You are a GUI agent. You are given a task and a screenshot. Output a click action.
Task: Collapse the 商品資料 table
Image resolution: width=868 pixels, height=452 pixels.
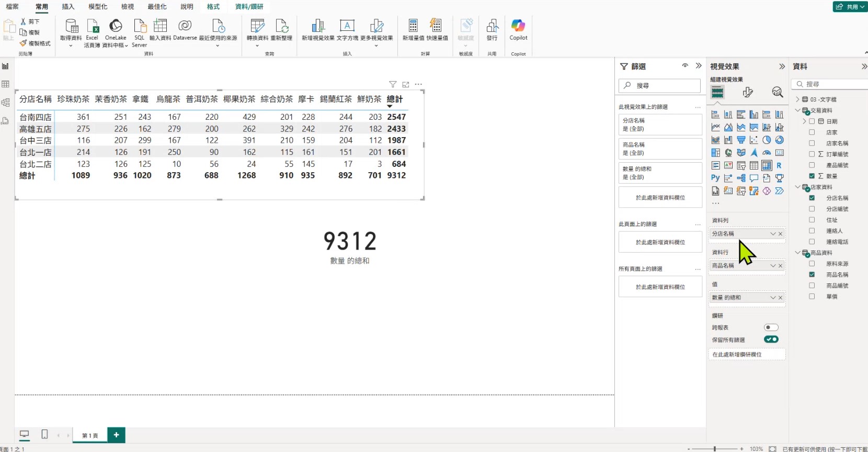(797, 253)
